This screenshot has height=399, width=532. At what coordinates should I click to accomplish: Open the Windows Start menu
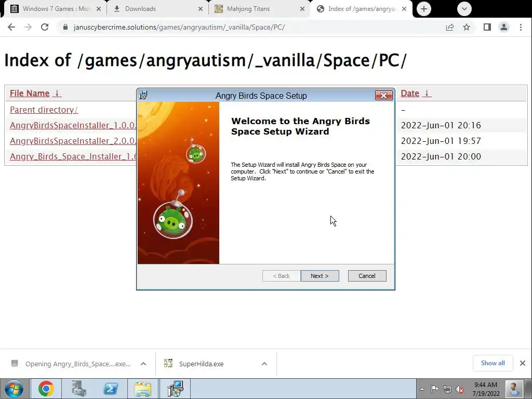coord(14,389)
